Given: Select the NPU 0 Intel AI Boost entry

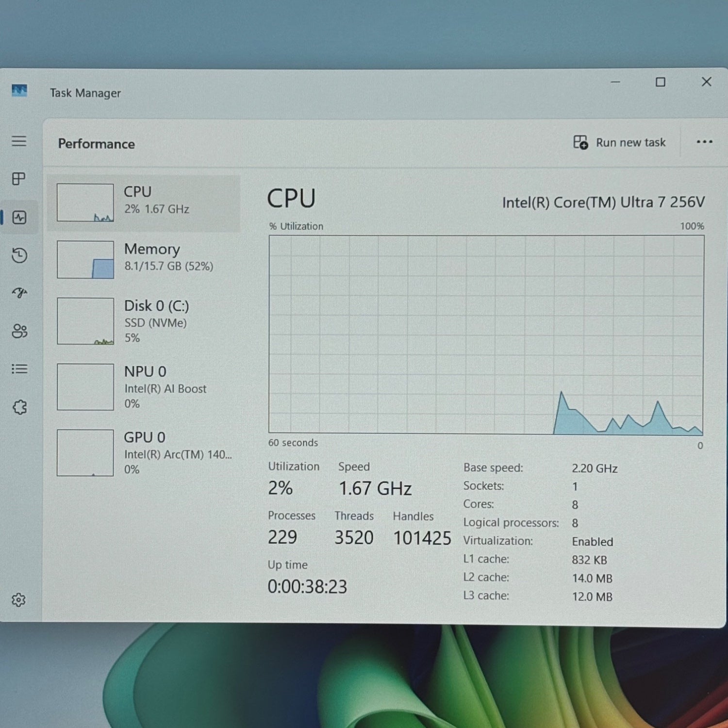Looking at the screenshot, I should point(144,387).
